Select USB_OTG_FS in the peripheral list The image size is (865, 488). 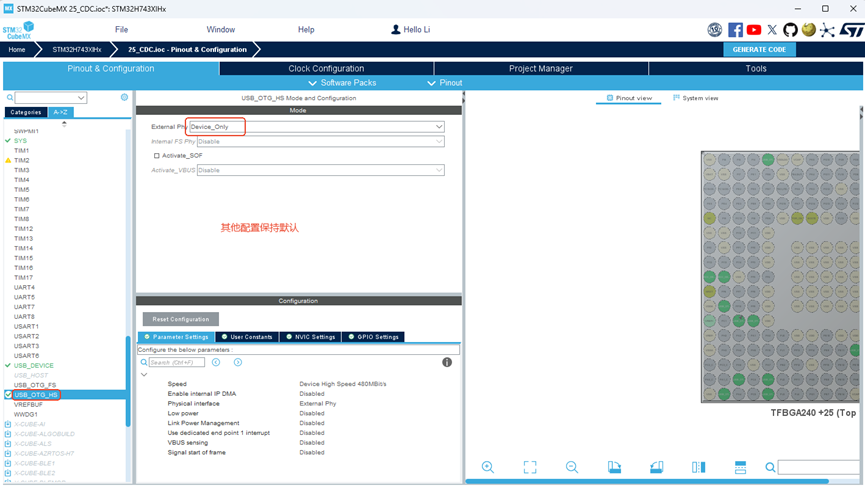[35, 385]
